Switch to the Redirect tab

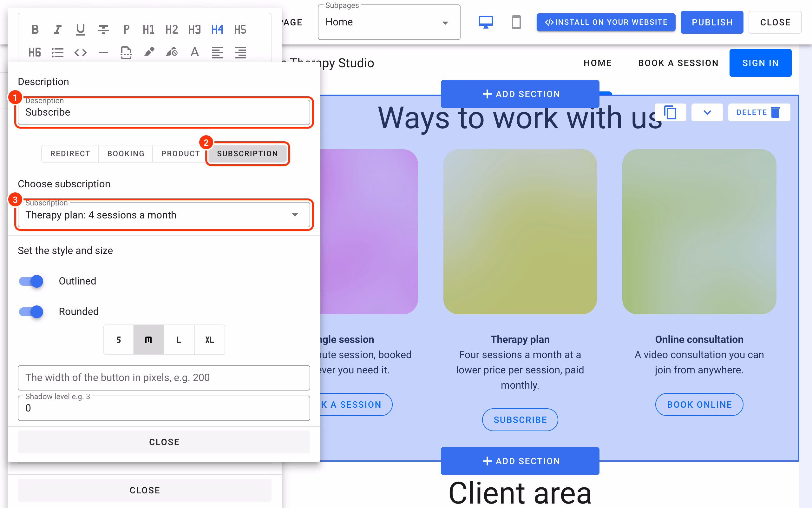click(x=70, y=154)
